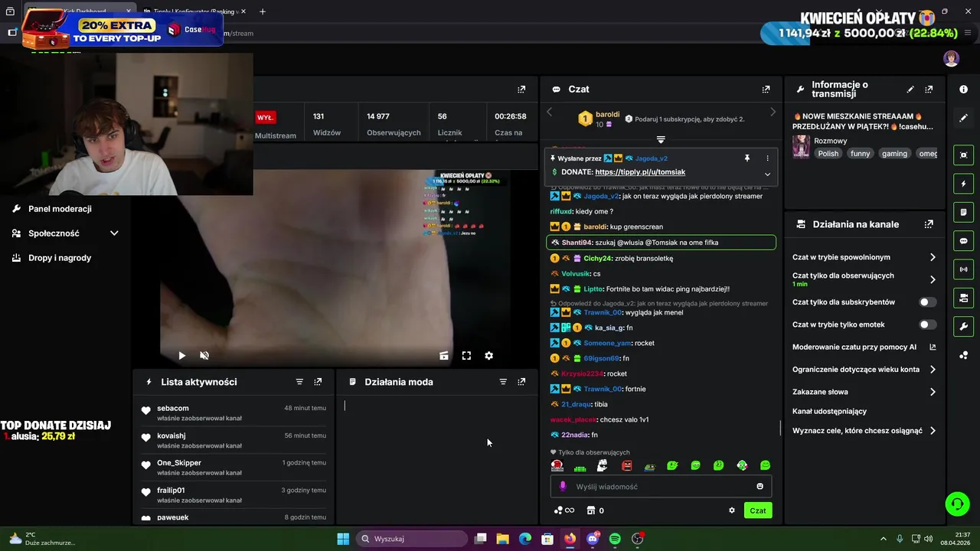Select Kanał udostępniający option
This screenshot has width=980, height=551.
pyautogui.click(x=829, y=412)
